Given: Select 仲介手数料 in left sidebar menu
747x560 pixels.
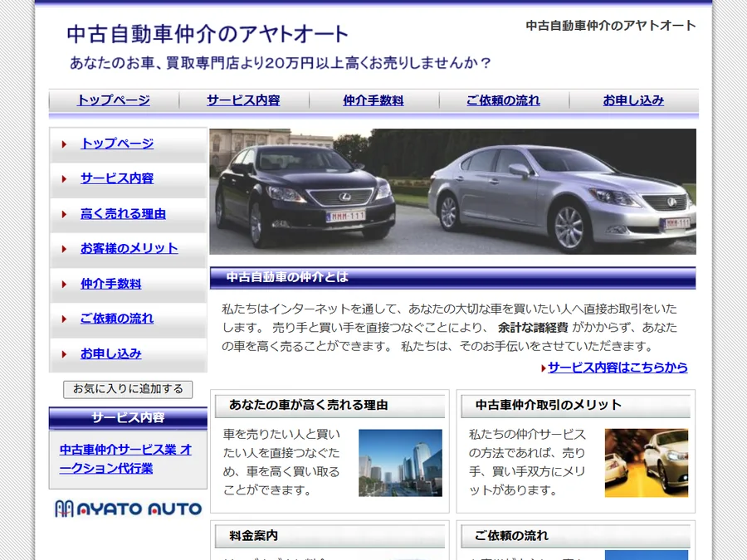Looking at the screenshot, I should point(111,284).
